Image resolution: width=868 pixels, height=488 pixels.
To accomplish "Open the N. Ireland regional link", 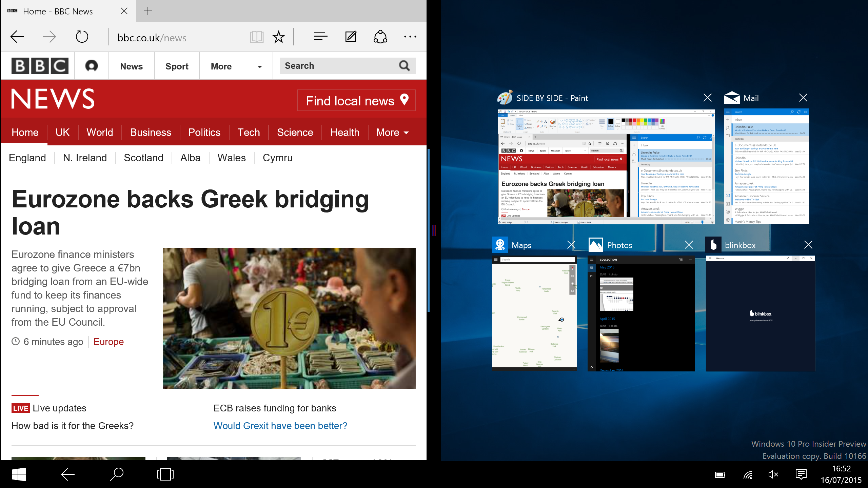I will pyautogui.click(x=85, y=158).
